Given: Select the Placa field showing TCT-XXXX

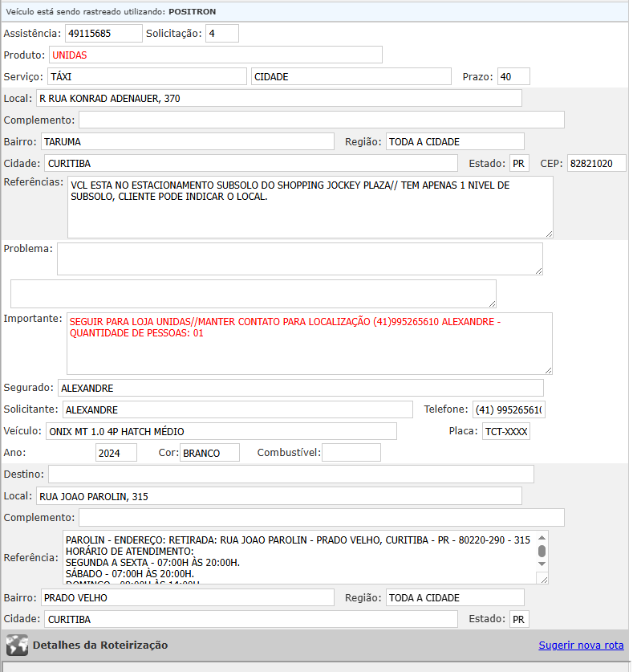Looking at the screenshot, I should (x=505, y=431).
